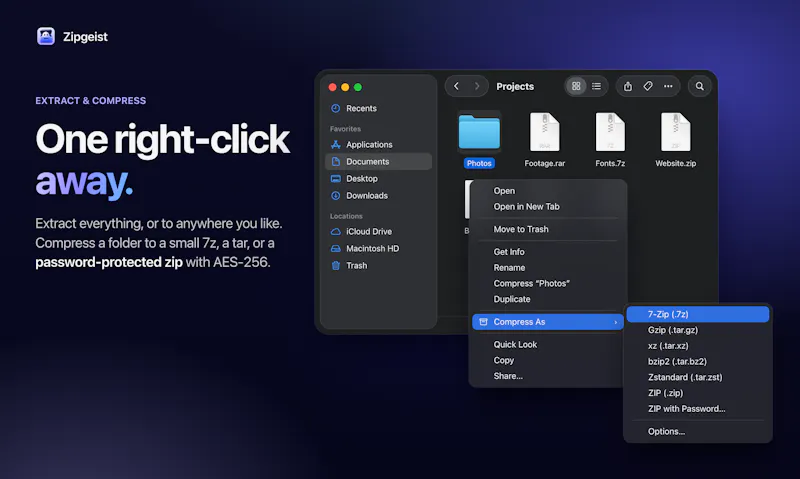This screenshot has height=479, width=800.
Task: Choose Get Info from context menu
Action: tap(547, 251)
